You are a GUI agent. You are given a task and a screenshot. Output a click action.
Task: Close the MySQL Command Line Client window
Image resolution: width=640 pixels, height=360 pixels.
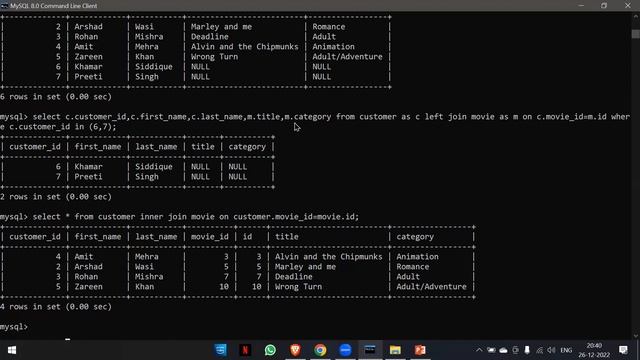[628, 6]
